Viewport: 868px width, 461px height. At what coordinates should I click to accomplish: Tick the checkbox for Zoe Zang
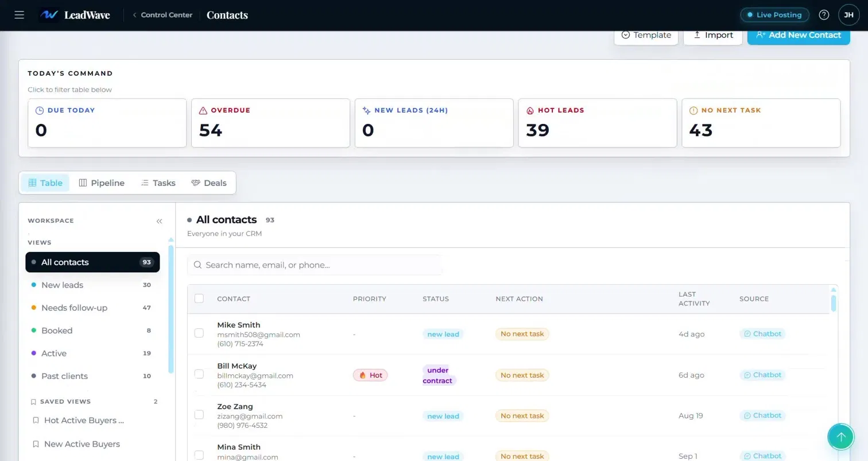click(199, 414)
